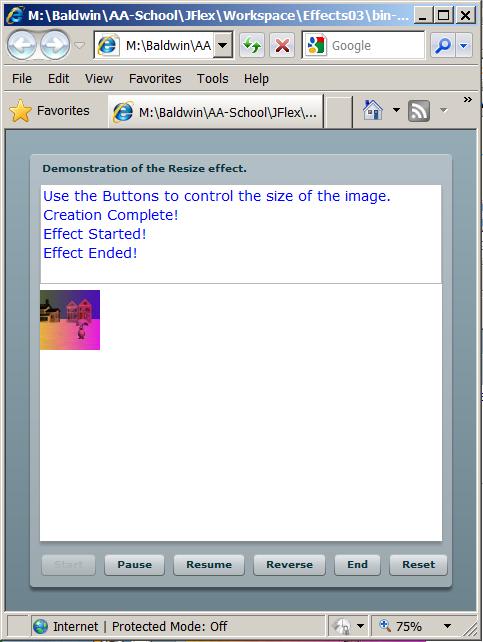Image resolution: width=483 pixels, height=642 pixels.
Task: Open the 75% zoom dropdown arrow
Action: pyautogui.click(x=447, y=626)
